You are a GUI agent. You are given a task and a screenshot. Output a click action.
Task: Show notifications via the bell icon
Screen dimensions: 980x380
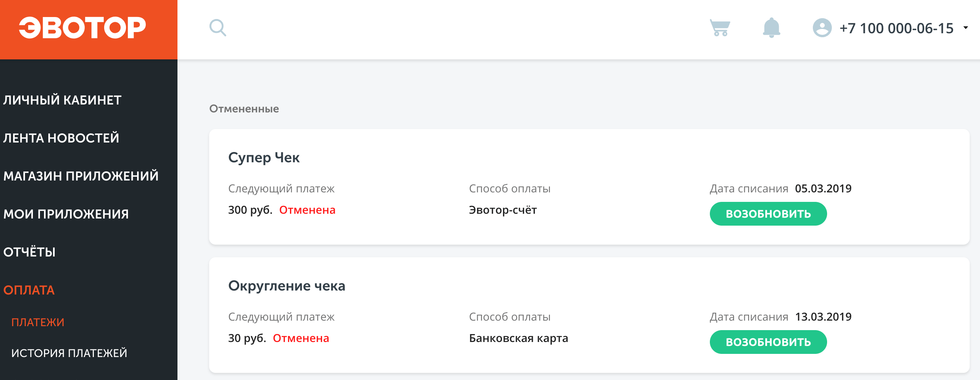click(x=771, y=28)
